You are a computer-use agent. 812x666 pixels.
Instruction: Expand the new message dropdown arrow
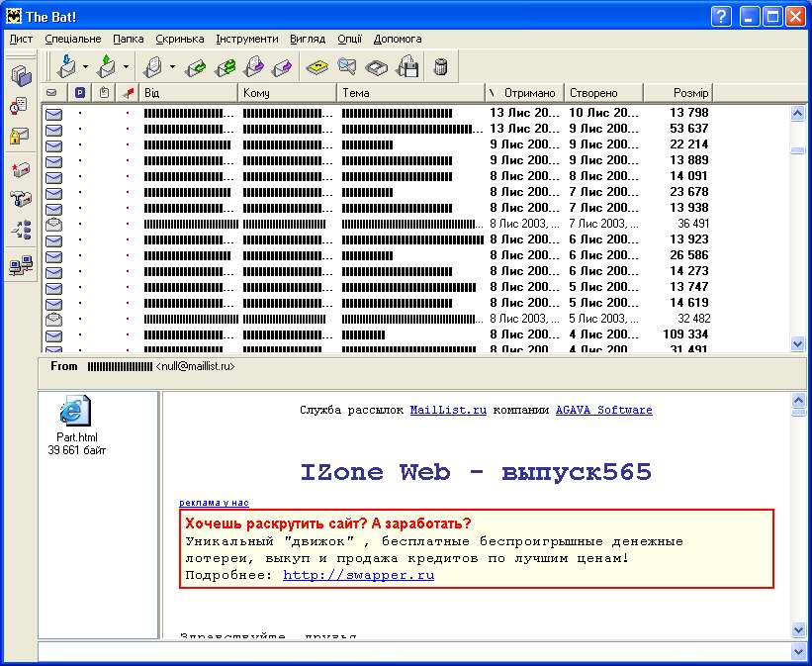click(x=172, y=67)
